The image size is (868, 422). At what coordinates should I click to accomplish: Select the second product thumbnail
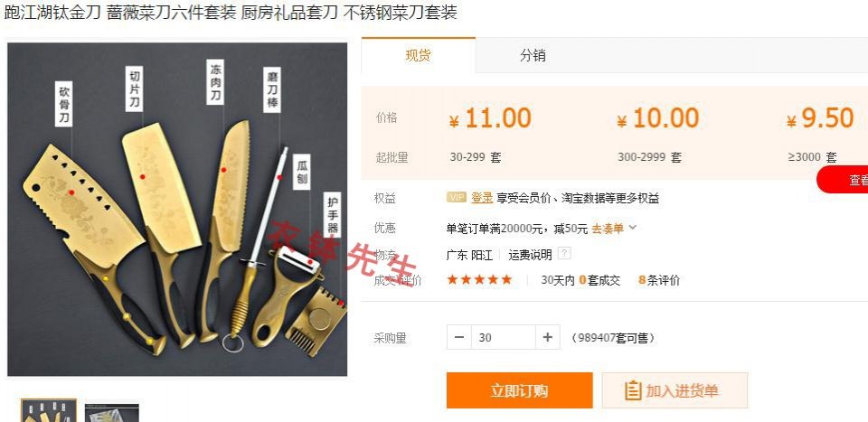(x=112, y=412)
